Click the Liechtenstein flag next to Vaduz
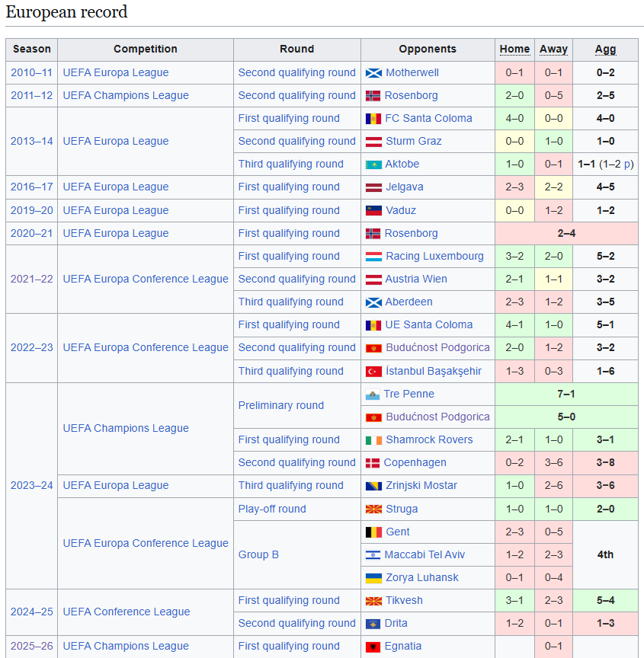The width and height of the screenshot is (644, 658). (x=373, y=211)
